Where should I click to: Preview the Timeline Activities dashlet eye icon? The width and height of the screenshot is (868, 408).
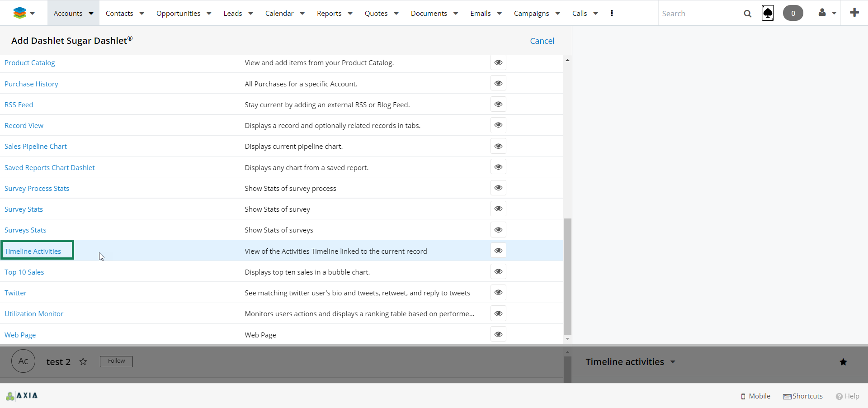click(x=498, y=251)
